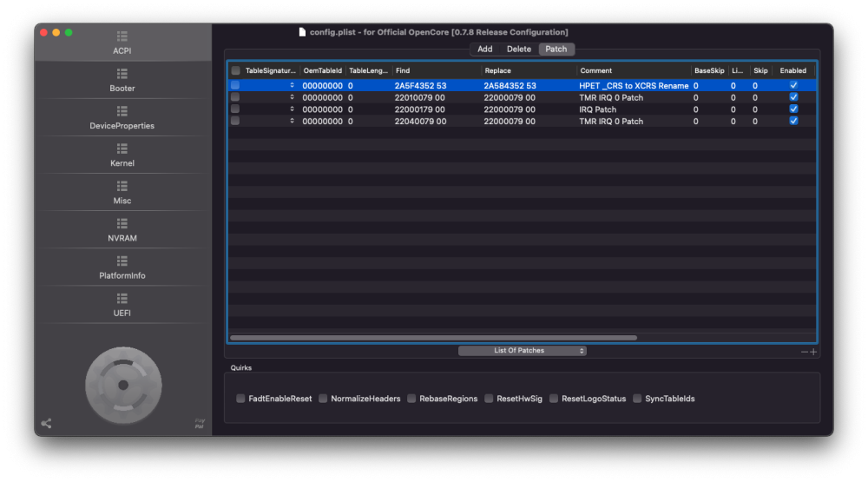Viewport: 868px width, 482px height.
Task: Sort by the Comment column header
Action: tap(634, 70)
